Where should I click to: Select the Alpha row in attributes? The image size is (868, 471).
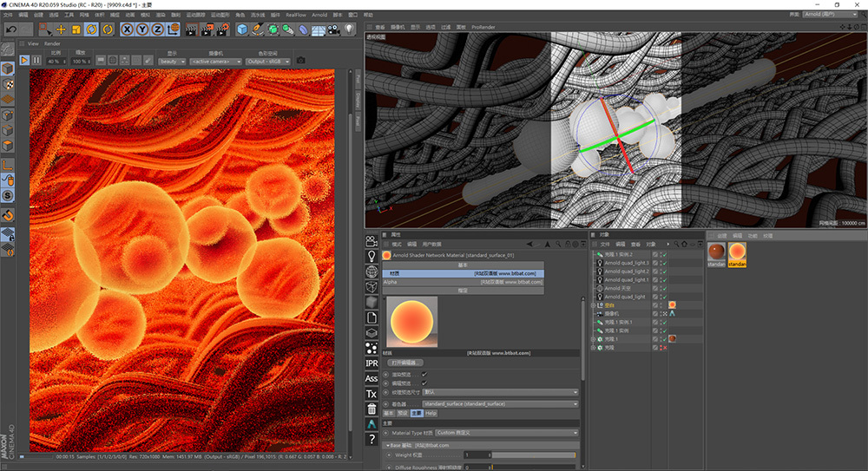tap(463, 282)
